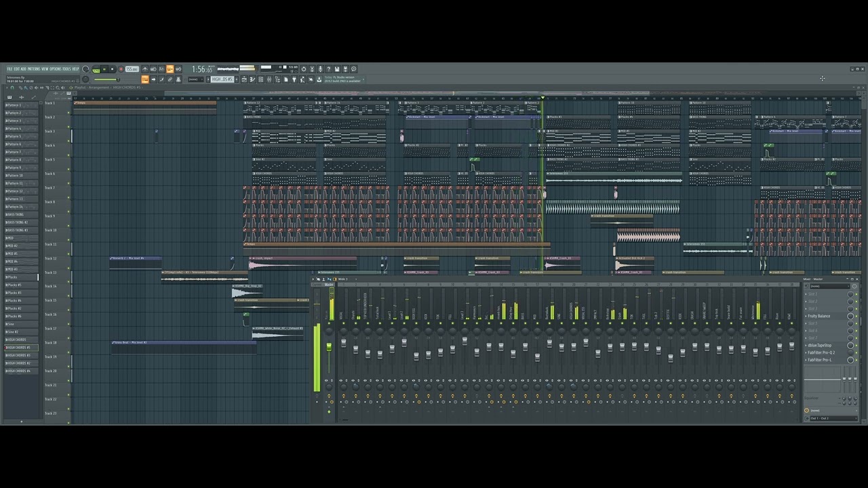Toggle the metronome icon
Viewport: 868px width, 488px height.
point(145,69)
